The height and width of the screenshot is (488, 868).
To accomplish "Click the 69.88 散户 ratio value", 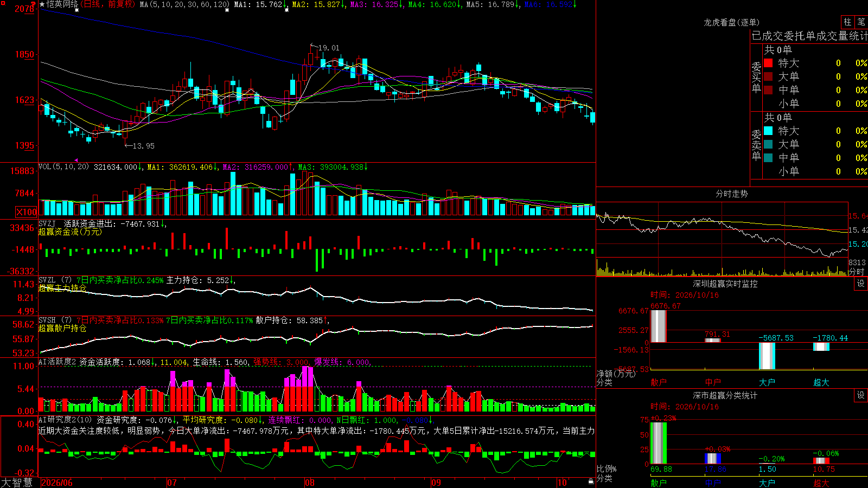I will (661, 469).
